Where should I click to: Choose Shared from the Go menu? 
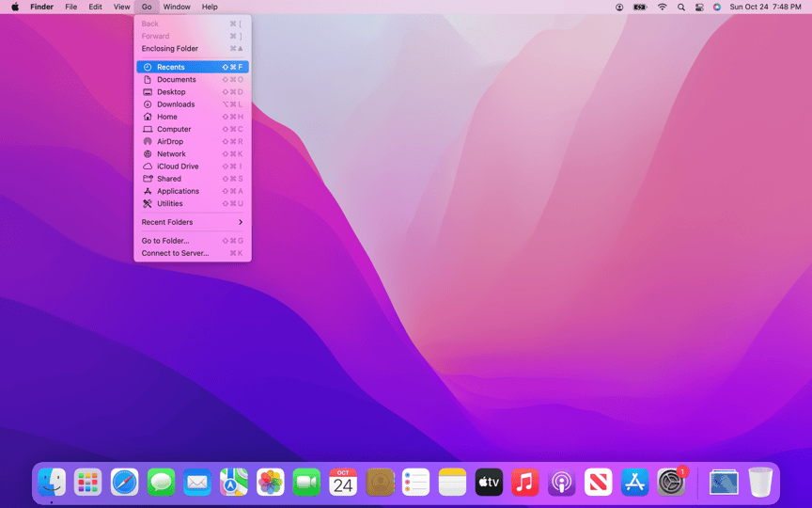point(193,179)
